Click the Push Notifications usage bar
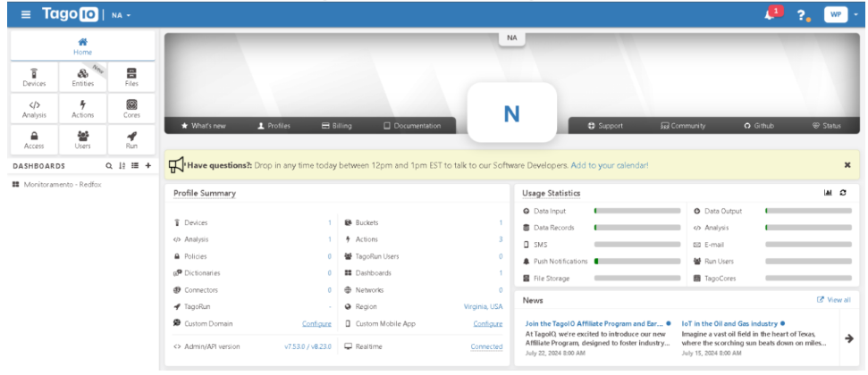 [637, 261]
